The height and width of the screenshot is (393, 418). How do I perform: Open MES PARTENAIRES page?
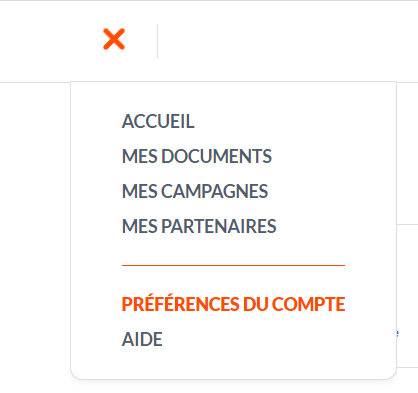(x=199, y=226)
